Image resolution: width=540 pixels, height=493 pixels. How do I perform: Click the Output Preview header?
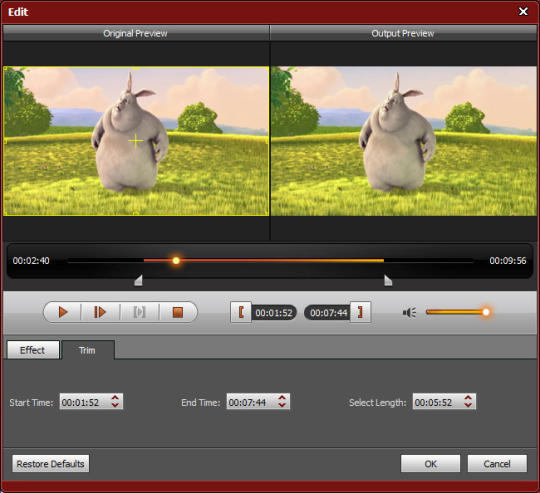(403, 33)
